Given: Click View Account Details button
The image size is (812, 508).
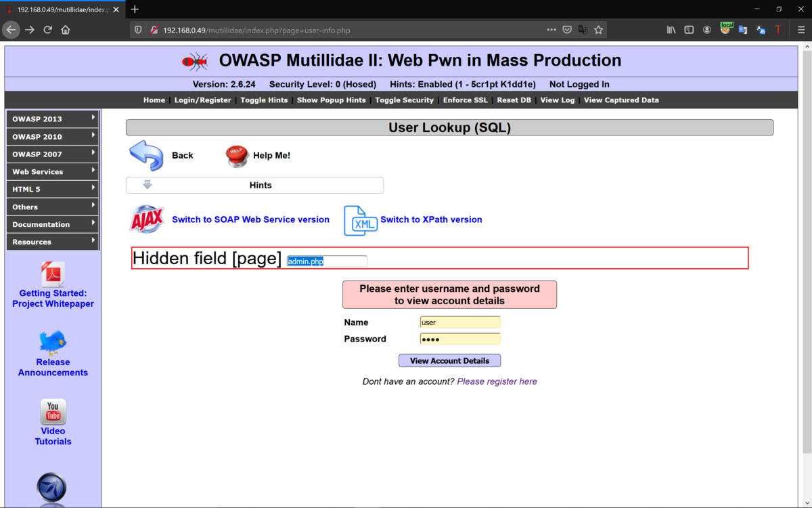Looking at the screenshot, I should click(x=449, y=361).
